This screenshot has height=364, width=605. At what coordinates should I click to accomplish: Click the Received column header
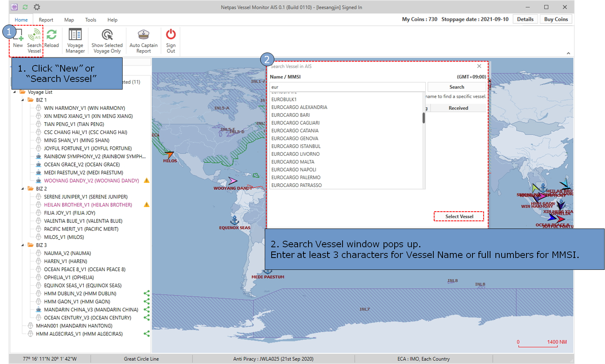(458, 108)
